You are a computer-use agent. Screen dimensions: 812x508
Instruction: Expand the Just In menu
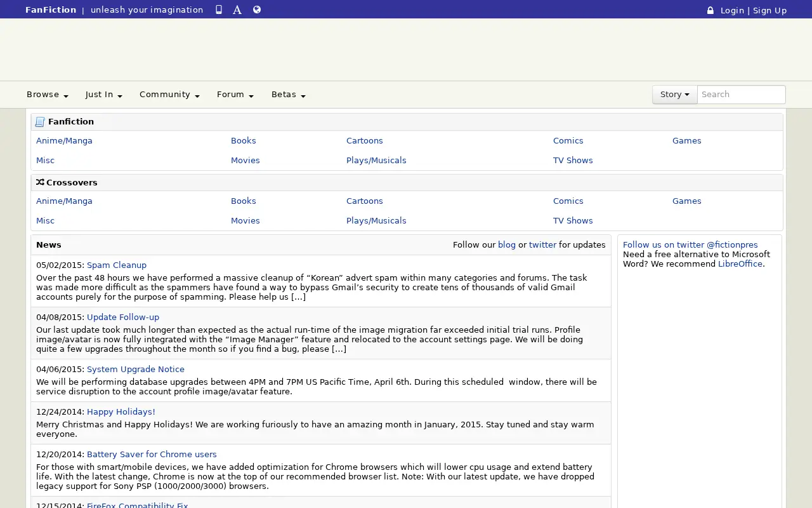coord(104,95)
